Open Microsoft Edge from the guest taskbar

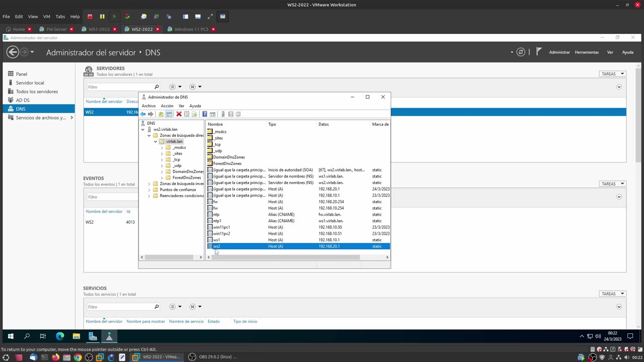click(60, 336)
